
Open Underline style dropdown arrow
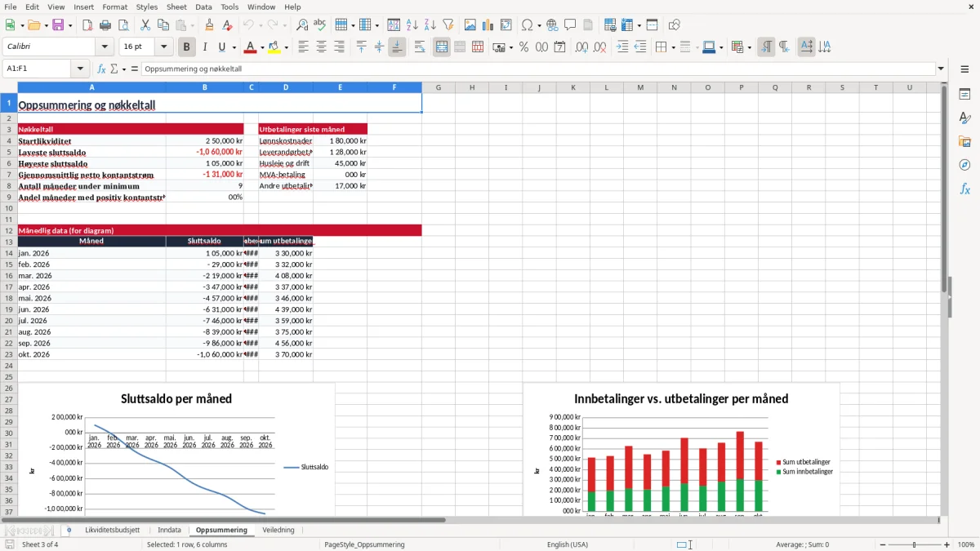[234, 47]
